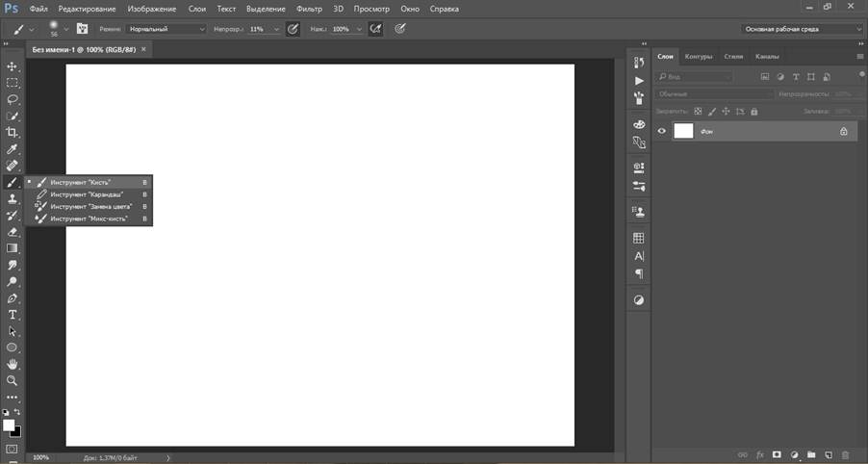The height and width of the screenshot is (464, 868).
Task: Toggle lock all padlock icon
Action: point(753,112)
